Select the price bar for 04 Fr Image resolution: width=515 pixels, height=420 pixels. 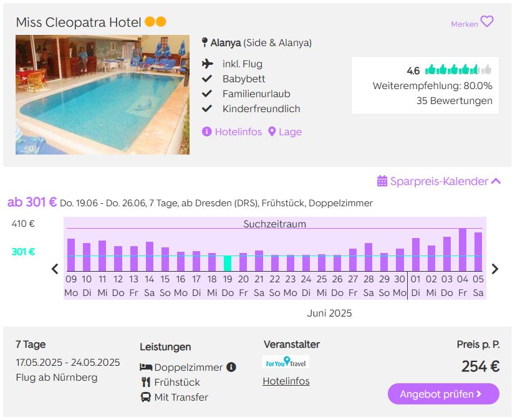[463, 250]
